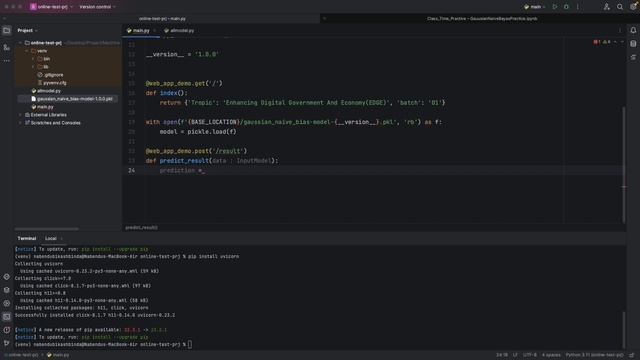Click the red error indicator in editor
This screenshot has height=360, width=640.
click(596, 42)
